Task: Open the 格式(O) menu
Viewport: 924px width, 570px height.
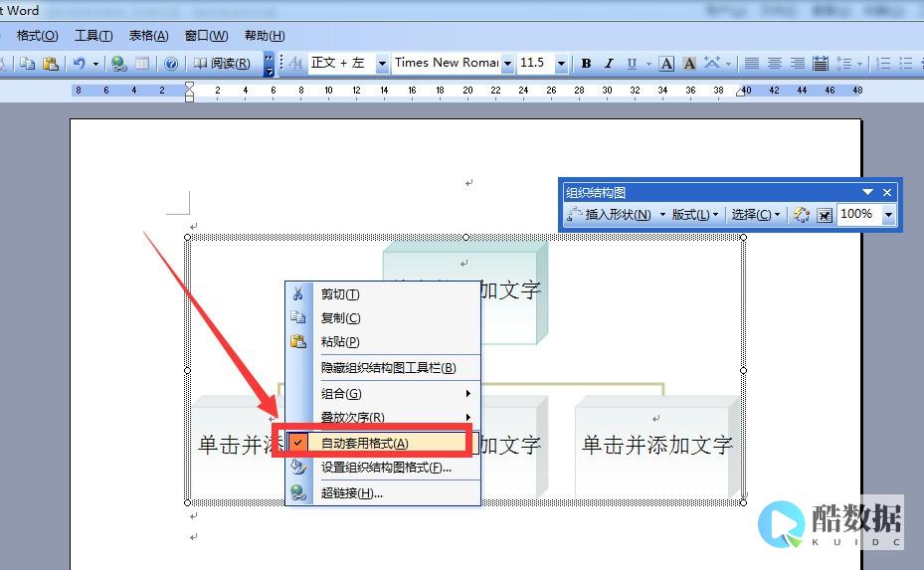Action: [x=37, y=36]
